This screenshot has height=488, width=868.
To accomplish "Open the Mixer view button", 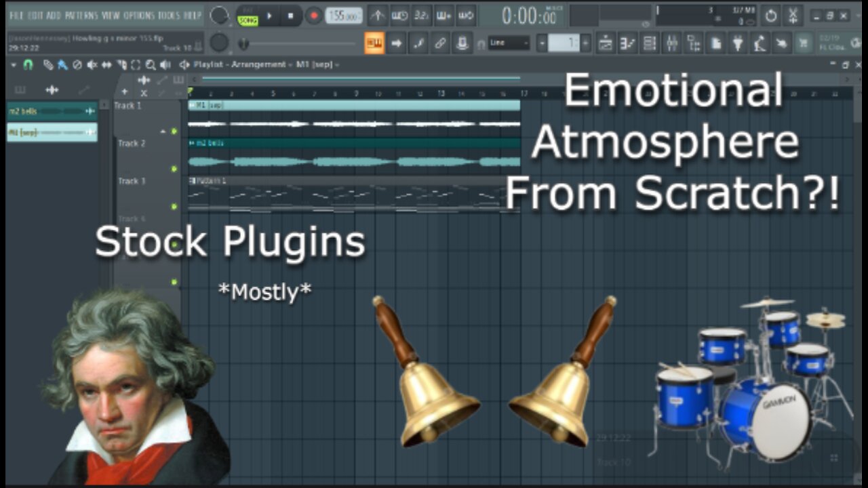I will click(x=671, y=43).
